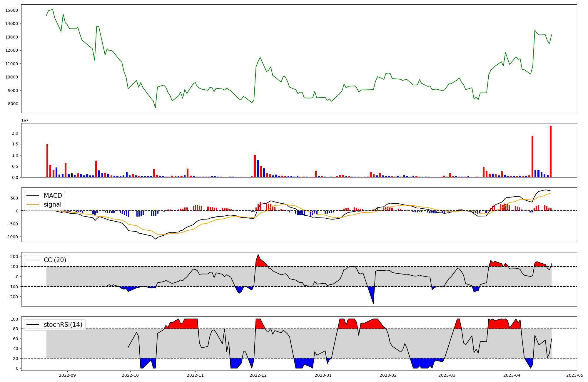Click the -1000 tick on the MACD axis

pos(11,237)
